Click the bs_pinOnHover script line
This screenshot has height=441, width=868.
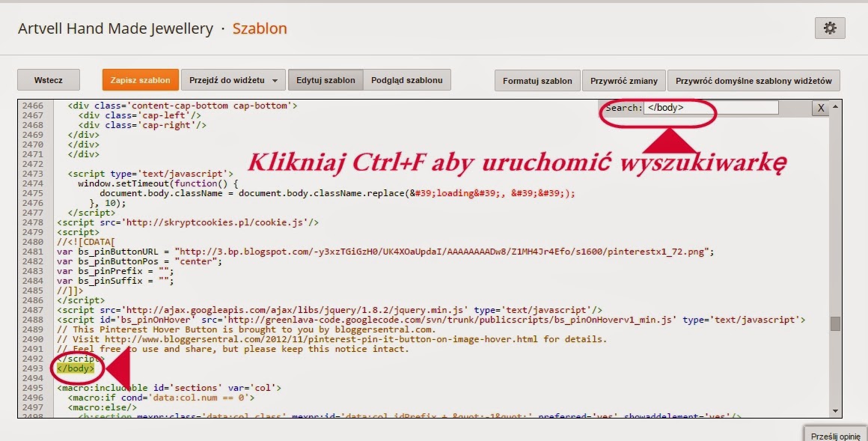tap(431, 320)
